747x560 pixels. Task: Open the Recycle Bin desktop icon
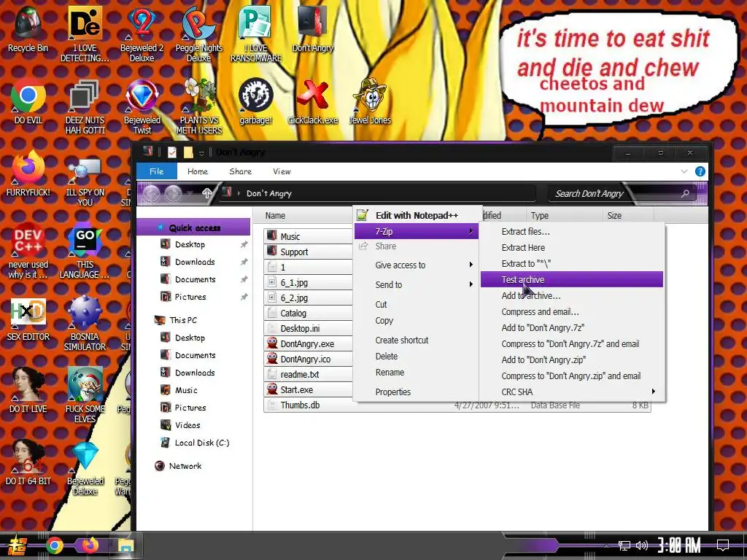(28, 29)
